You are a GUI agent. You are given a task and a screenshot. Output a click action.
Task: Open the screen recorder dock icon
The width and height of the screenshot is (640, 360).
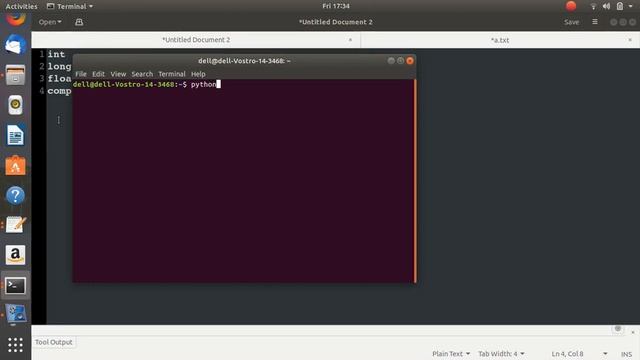tap(16, 314)
